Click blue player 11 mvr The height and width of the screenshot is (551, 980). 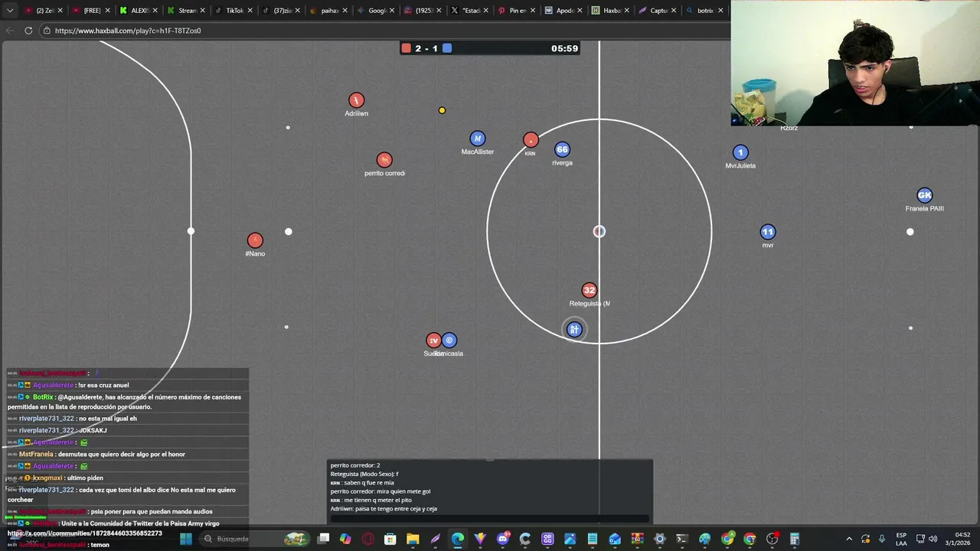[768, 232]
